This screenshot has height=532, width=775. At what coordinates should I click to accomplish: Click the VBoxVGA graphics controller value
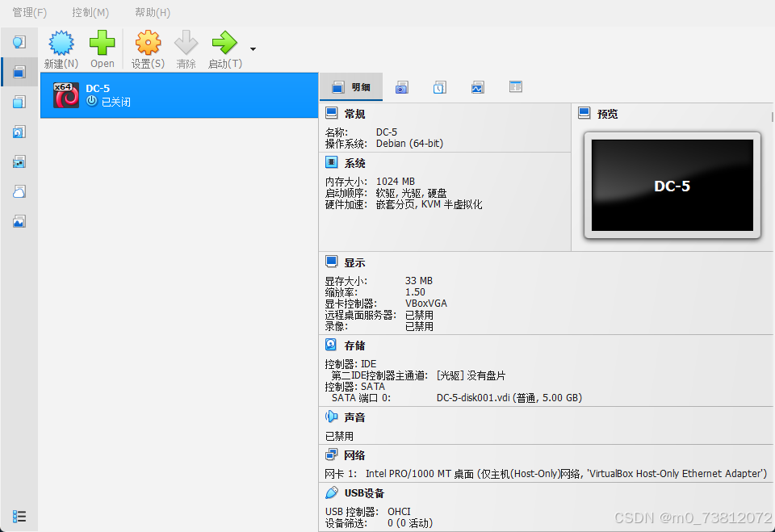[x=426, y=304]
